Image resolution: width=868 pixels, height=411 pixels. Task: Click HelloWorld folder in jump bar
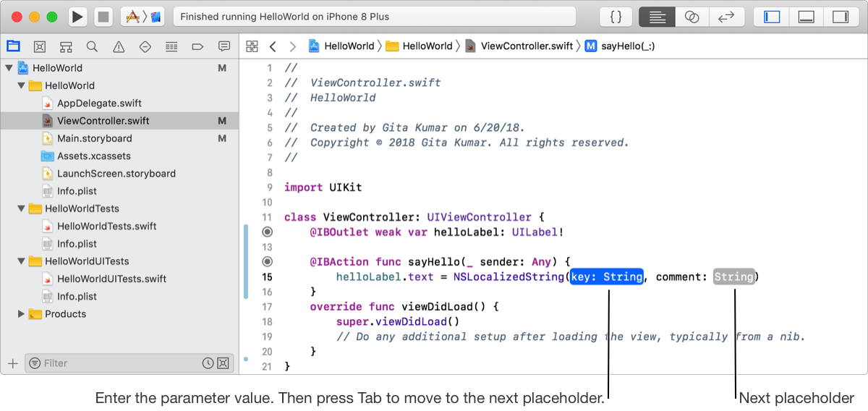click(419, 46)
